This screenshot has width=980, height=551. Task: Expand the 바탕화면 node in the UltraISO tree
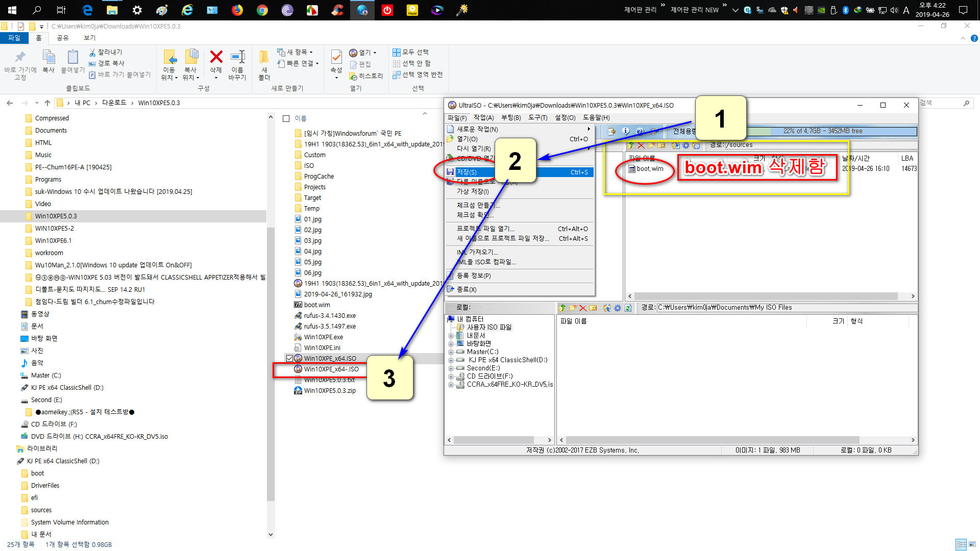(x=451, y=344)
